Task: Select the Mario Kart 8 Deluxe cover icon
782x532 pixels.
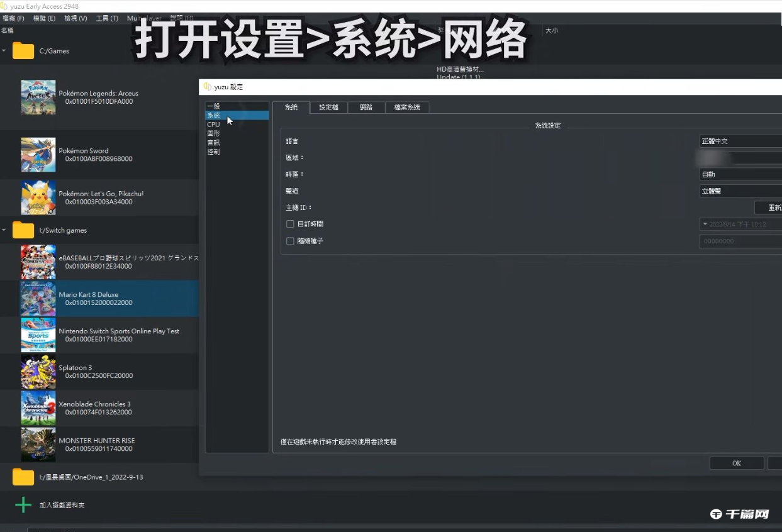Action: click(38, 298)
